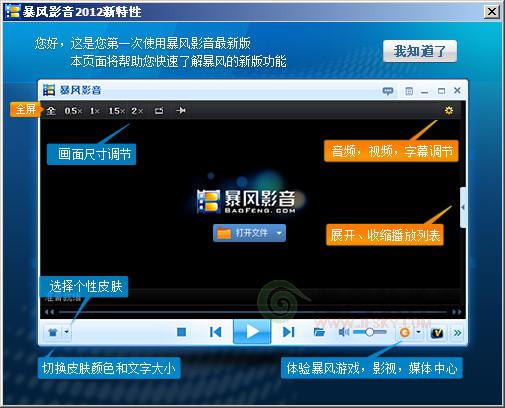Set picture size to 2x
The image size is (505, 408).
click(x=137, y=111)
